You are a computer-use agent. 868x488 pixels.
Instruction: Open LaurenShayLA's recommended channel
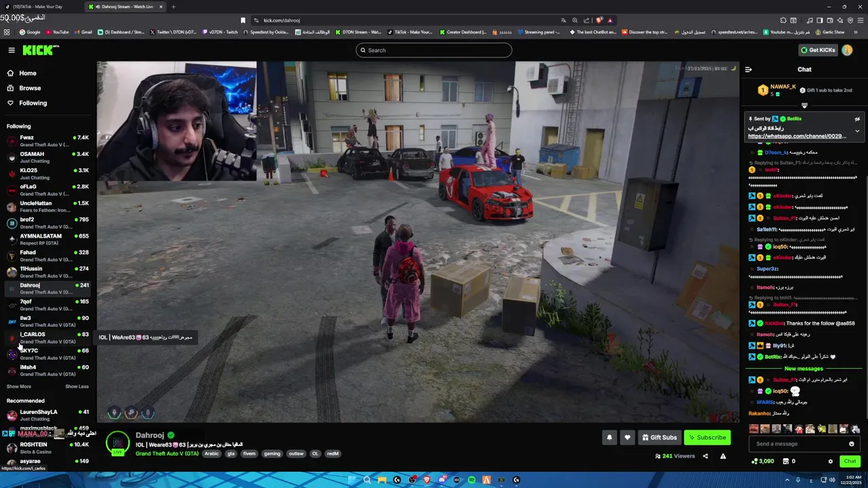click(x=47, y=415)
